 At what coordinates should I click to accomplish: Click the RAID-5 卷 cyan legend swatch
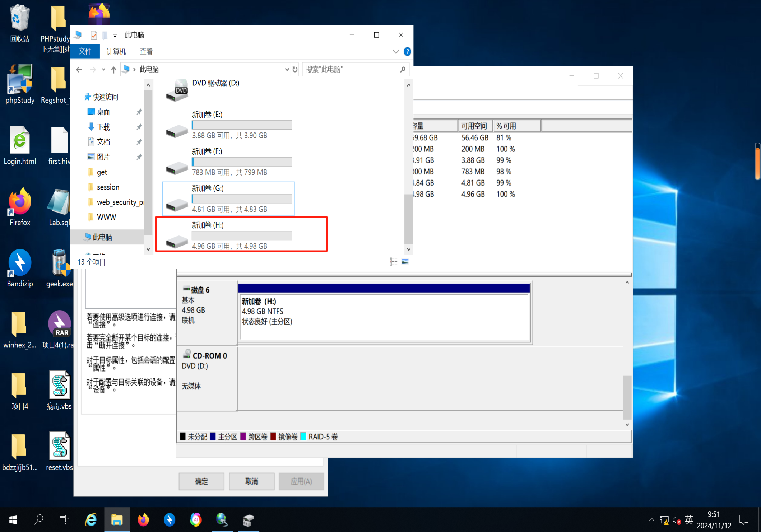(303, 437)
